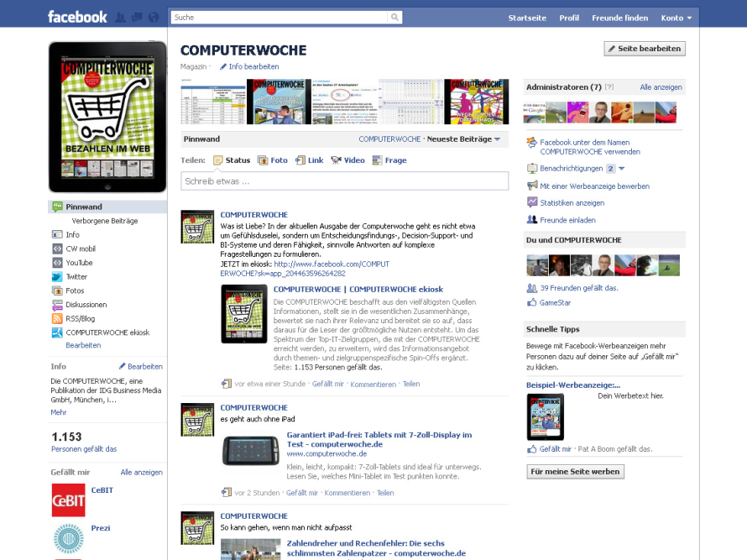Click the GameStar page link
The width and height of the screenshot is (747, 560).
coord(555,302)
